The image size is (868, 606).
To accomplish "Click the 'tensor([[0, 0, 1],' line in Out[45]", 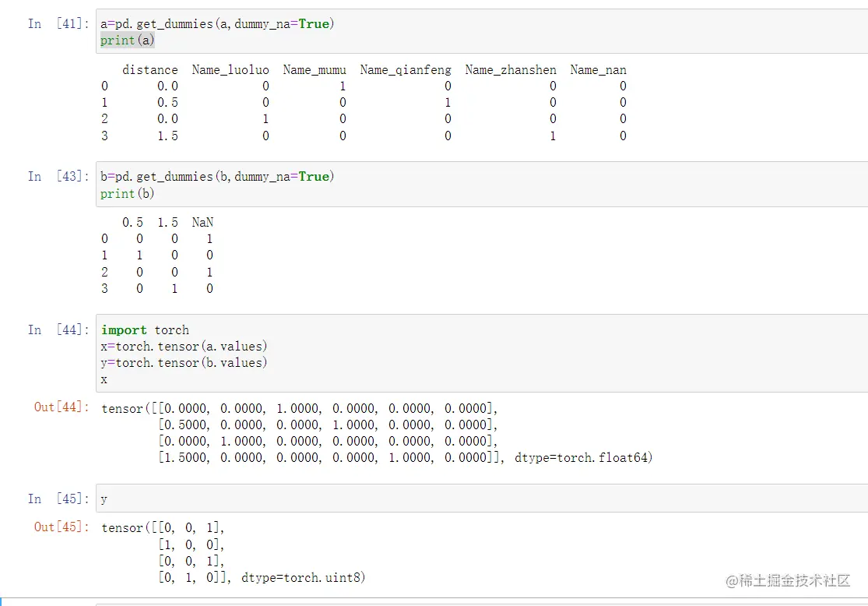I will pos(163,528).
